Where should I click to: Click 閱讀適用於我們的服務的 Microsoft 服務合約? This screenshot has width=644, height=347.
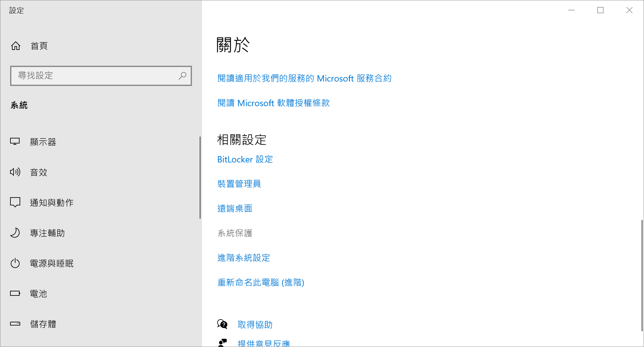(304, 78)
